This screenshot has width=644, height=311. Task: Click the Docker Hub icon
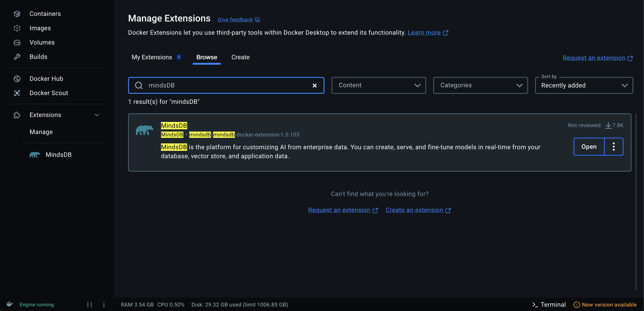[17, 79]
